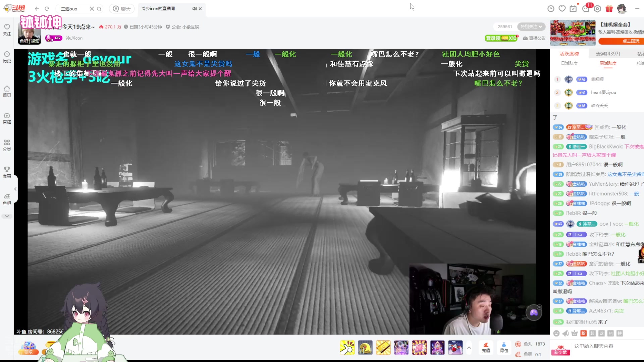
Task: Select 周活跃度 sub-tab
Action: point(608,63)
